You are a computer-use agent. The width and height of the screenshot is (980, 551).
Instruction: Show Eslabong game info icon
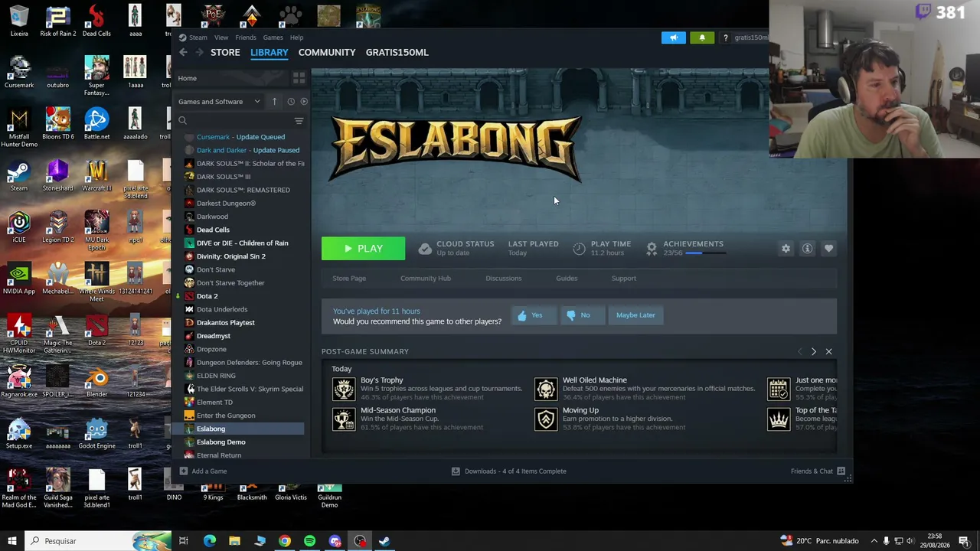point(807,249)
